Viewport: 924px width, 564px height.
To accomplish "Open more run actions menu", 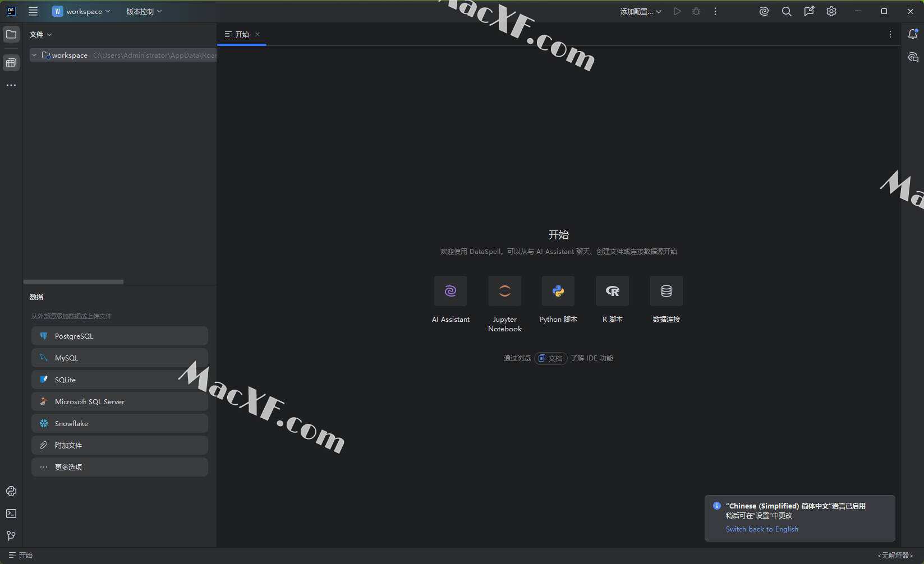I will coord(715,11).
